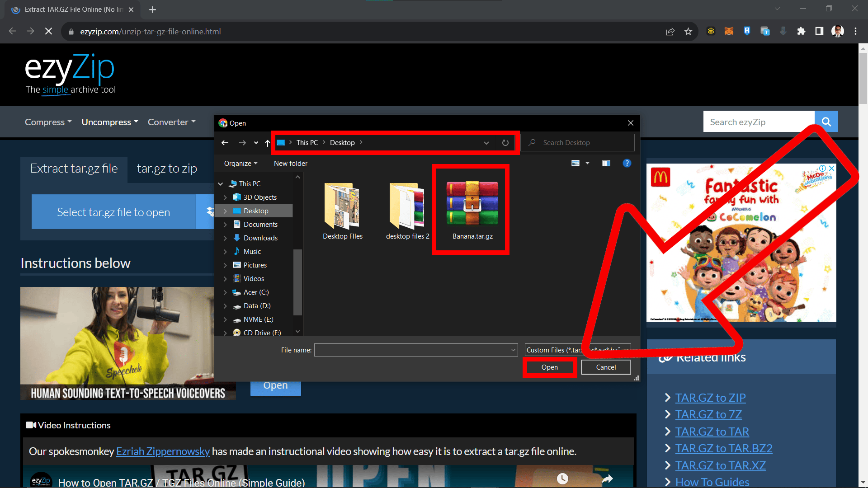Image resolution: width=868 pixels, height=488 pixels.
Task: Switch to the tar.gz to zip tab
Action: point(167,168)
